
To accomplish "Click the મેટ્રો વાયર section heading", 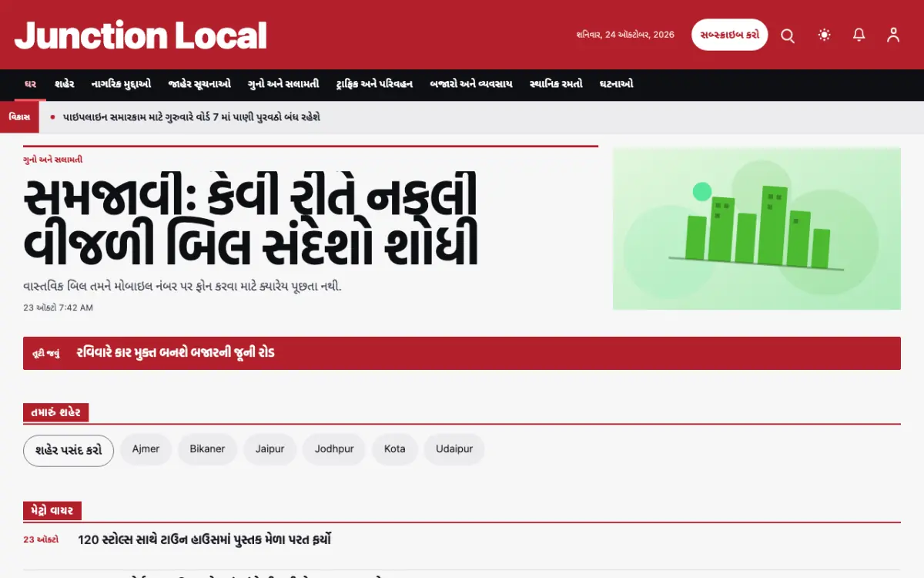I will coord(52,511).
